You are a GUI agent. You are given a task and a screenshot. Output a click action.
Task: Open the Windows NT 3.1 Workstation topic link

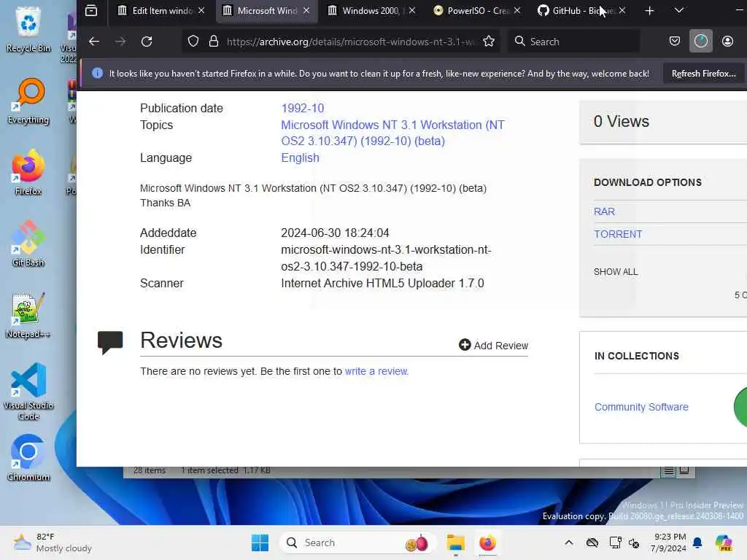click(392, 133)
